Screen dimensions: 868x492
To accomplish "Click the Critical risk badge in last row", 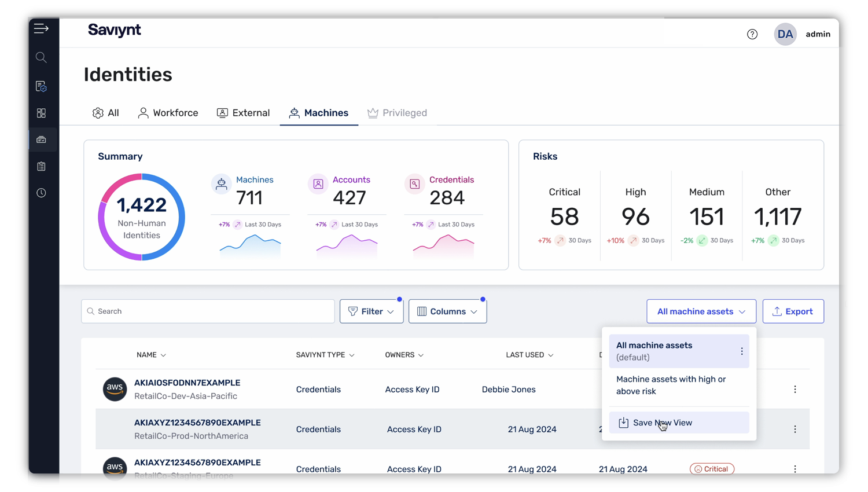I will [712, 469].
